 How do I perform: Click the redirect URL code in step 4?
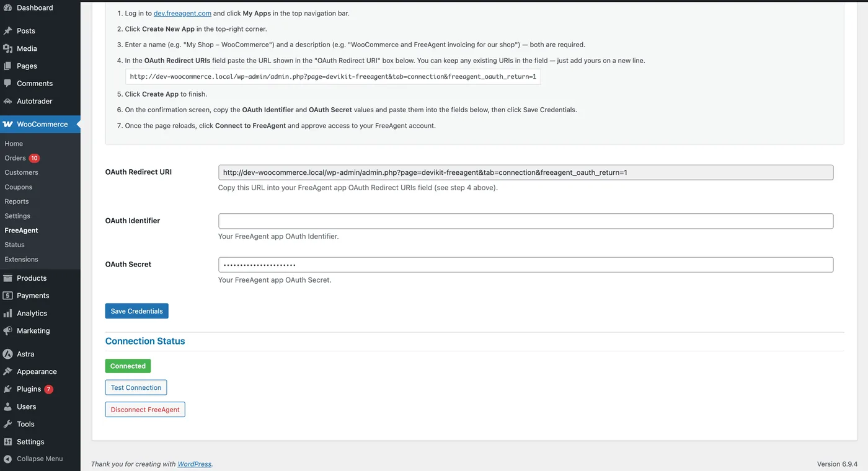click(x=333, y=77)
